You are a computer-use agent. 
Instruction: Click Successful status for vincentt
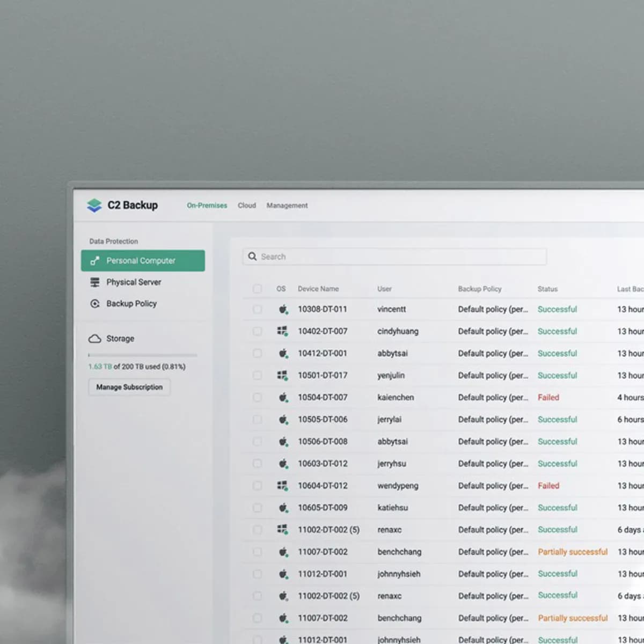pos(558,309)
